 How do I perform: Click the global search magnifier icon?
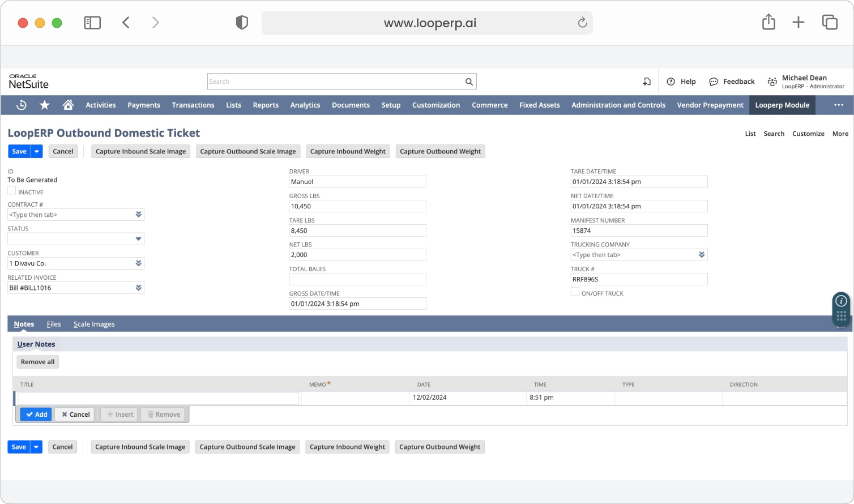469,82
